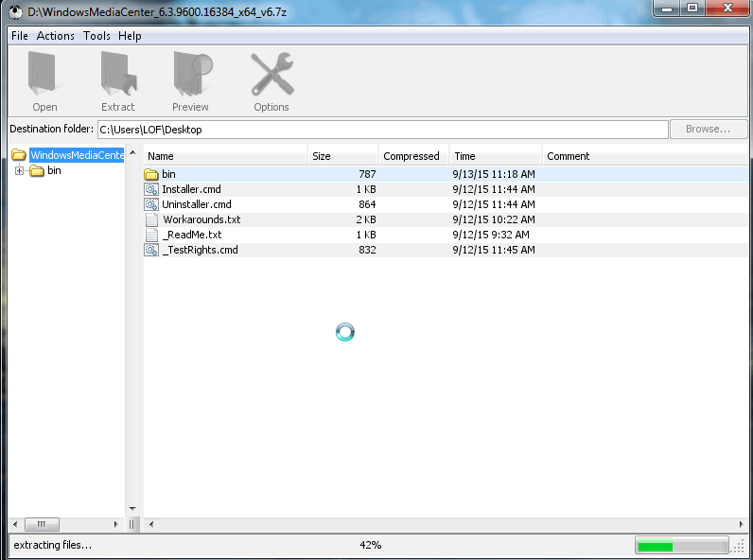Open the Tools menu
753x560 pixels.
[96, 36]
